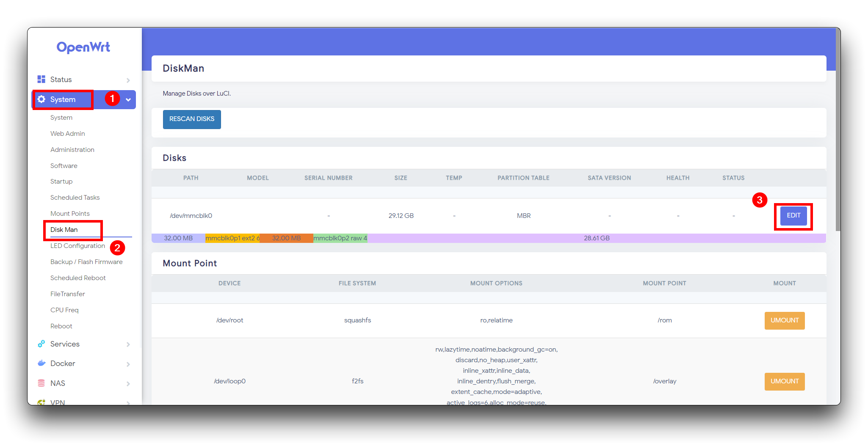Click the 28.61 GB free space segment
Viewport: 868px width, 446px height.
coord(597,238)
